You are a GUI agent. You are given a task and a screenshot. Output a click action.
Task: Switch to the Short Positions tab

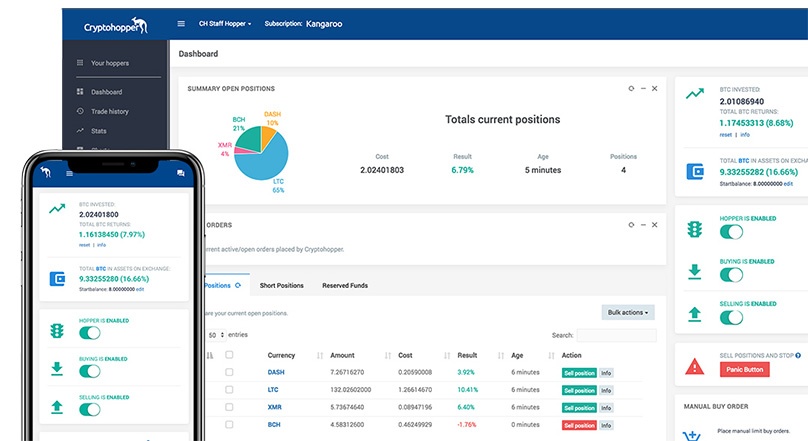tap(281, 285)
